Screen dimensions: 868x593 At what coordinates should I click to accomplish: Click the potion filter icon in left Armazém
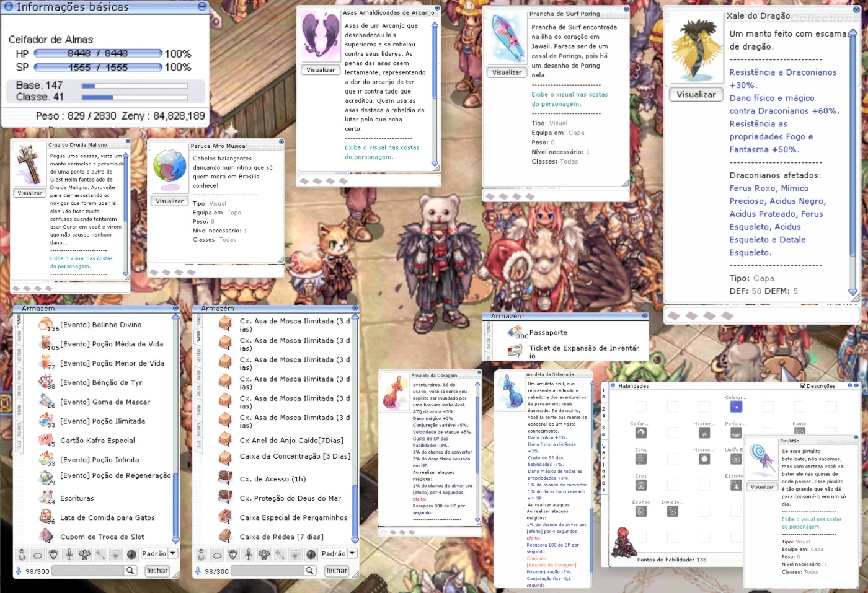(x=22, y=554)
